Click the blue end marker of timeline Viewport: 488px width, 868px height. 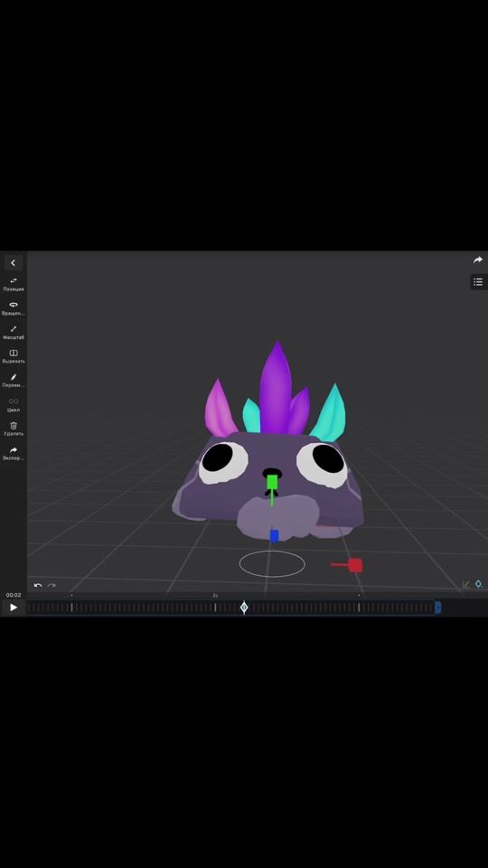click(438, 608)
